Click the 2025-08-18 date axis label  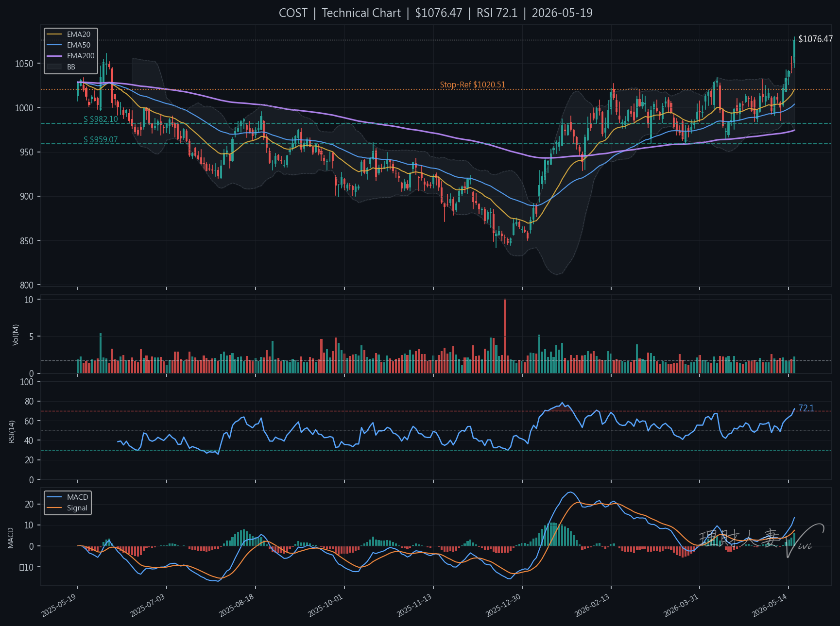click(237, 606)
